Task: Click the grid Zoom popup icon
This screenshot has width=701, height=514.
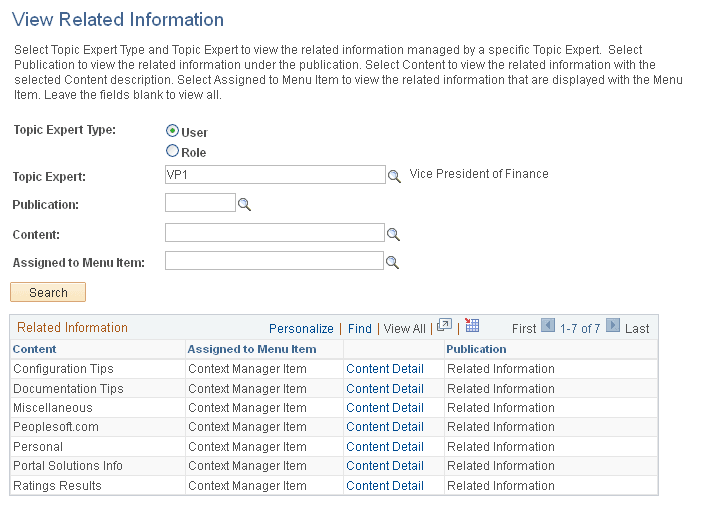Action: pos(445,326)
